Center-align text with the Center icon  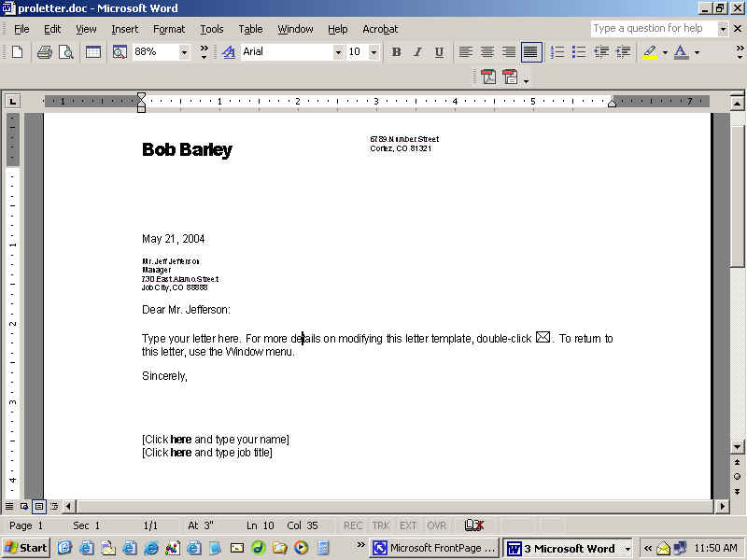coord(486,52)
